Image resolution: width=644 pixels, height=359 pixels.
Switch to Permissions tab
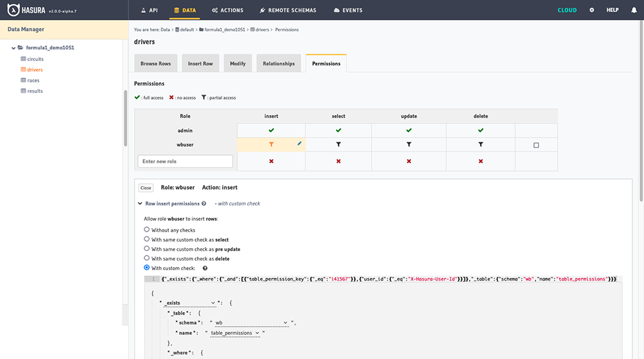(326, 63)
